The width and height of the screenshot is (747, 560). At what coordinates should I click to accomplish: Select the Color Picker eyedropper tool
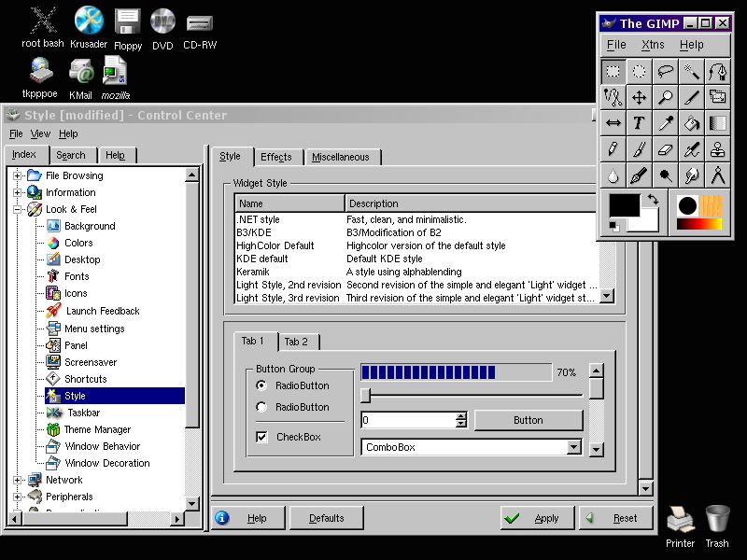[x=665, y=122]
